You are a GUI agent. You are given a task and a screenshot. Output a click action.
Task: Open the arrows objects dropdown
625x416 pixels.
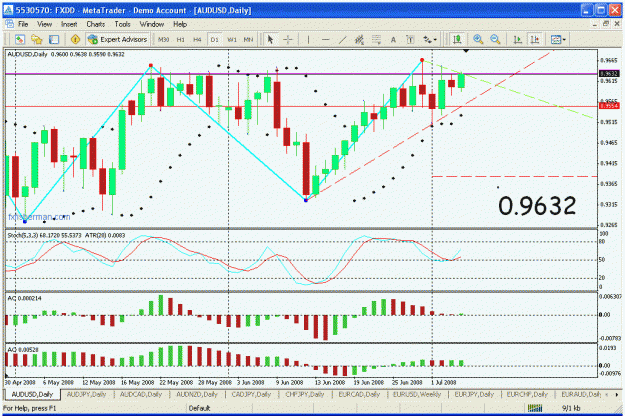click(x=430, y=39)
